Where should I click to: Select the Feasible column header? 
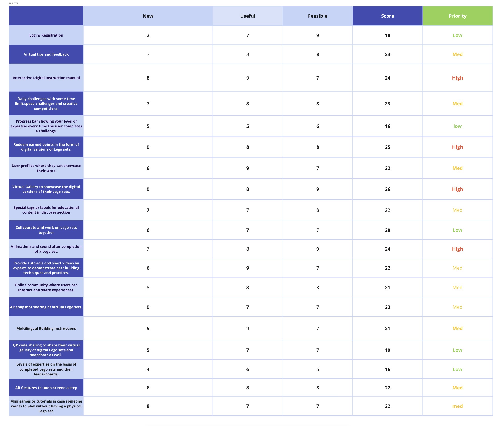(x=317, y=16)
